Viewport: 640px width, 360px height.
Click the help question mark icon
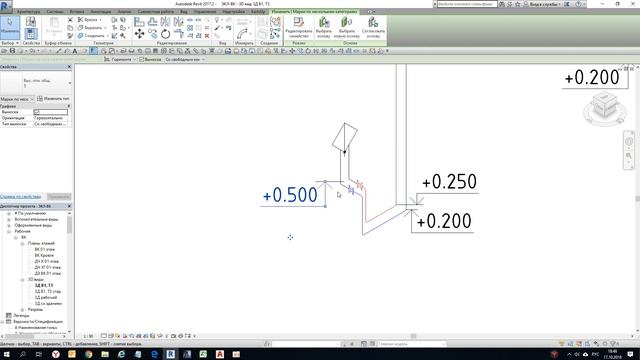coord(579,4)
